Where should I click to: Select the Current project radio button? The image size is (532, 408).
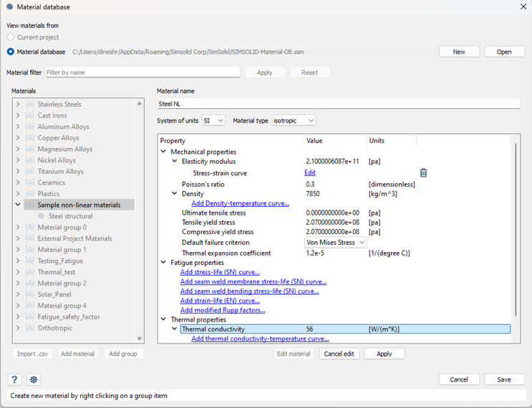[x=11, y=37]
